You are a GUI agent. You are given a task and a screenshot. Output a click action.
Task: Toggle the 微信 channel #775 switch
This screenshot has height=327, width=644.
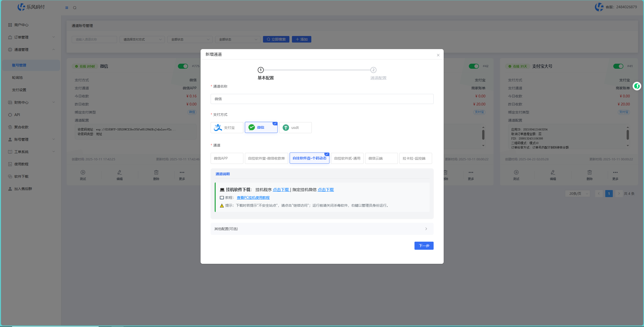point(183,66)
